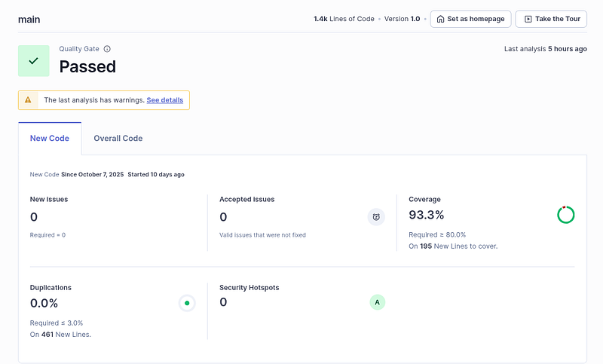Click the New Issues heading label
603x364 pixels.
49,199
